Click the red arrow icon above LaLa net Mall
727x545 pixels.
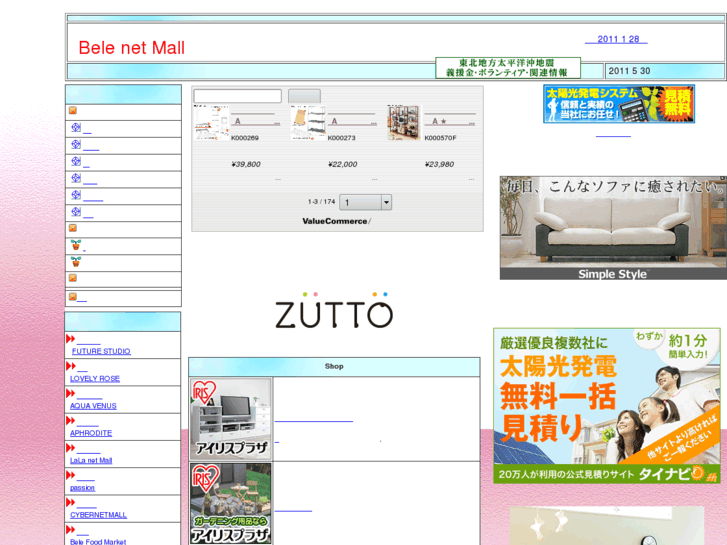click(x=70, y=448)
